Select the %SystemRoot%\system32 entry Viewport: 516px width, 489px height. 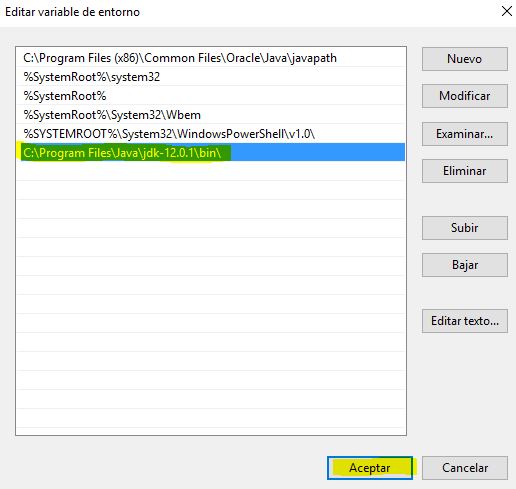(211, 77)
